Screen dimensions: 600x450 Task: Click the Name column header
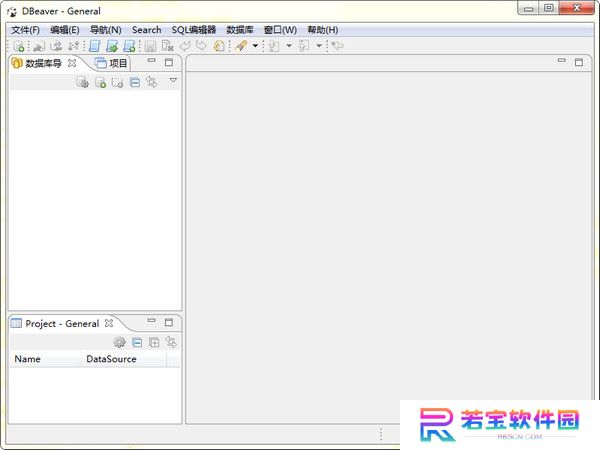pos(46,359)
